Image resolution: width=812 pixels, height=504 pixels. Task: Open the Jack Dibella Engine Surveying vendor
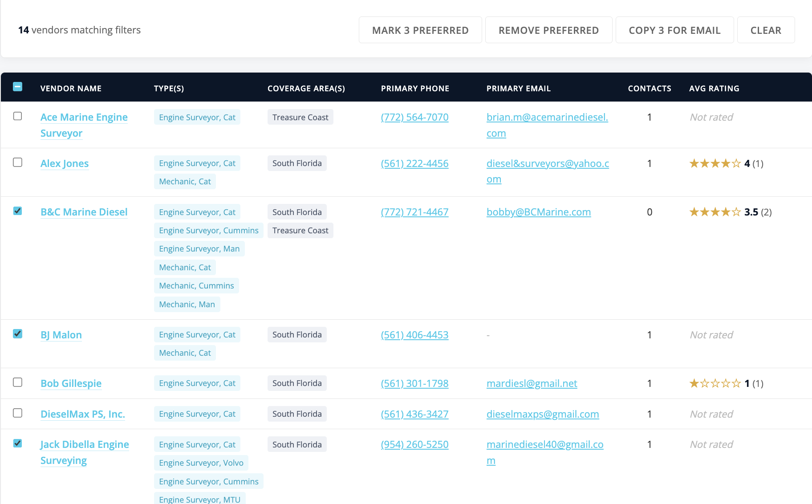[85, 452]
